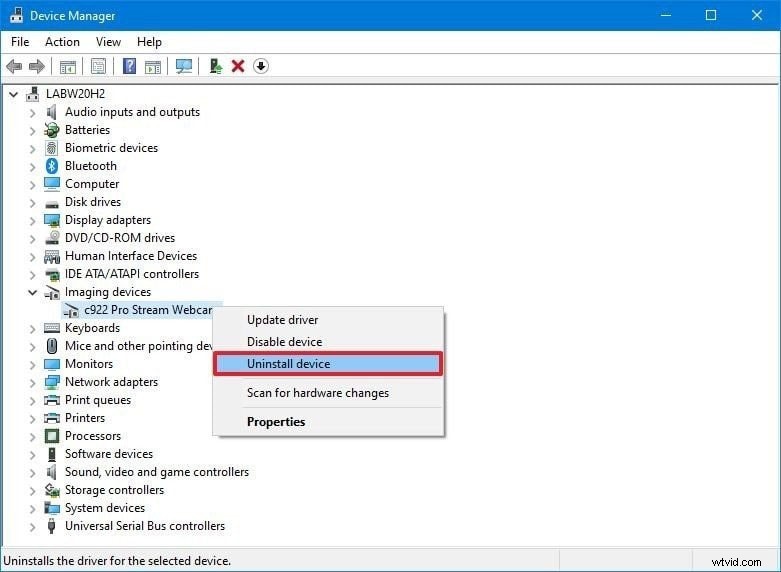Open Properties from the context menu
781x572 pixels.
[x=329, y=422]
